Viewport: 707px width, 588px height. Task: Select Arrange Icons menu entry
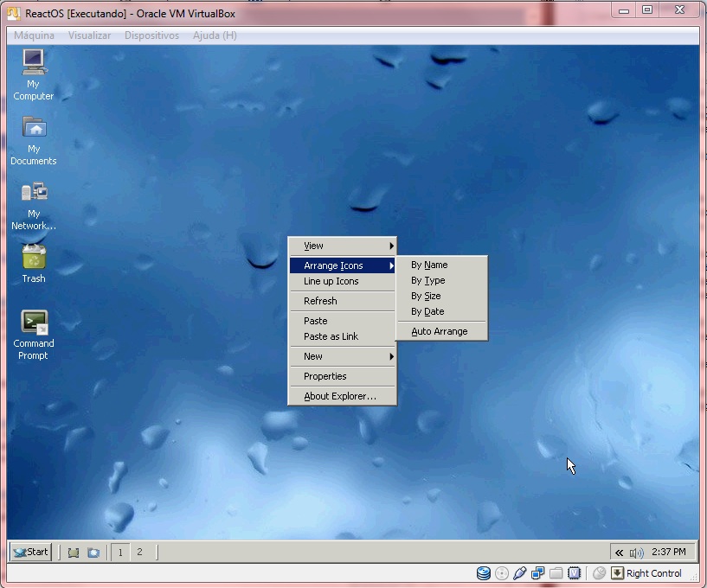coord(343,265)
